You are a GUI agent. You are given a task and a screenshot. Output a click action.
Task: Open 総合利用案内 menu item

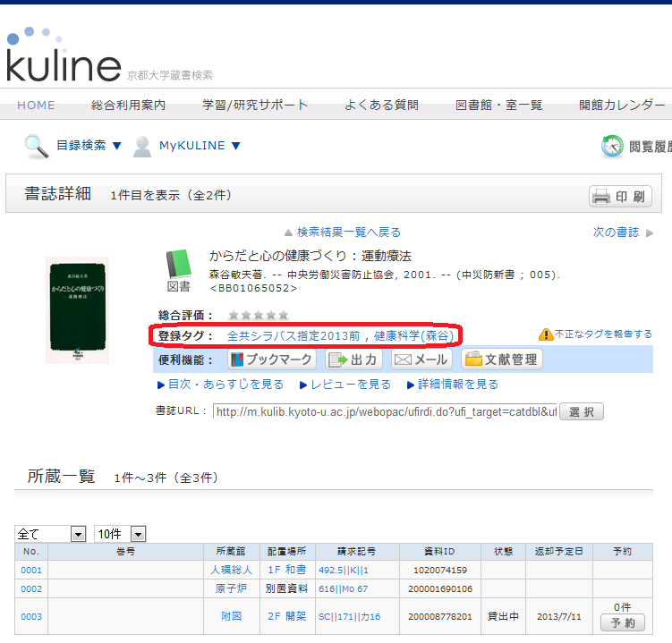[x=128, y=105]
